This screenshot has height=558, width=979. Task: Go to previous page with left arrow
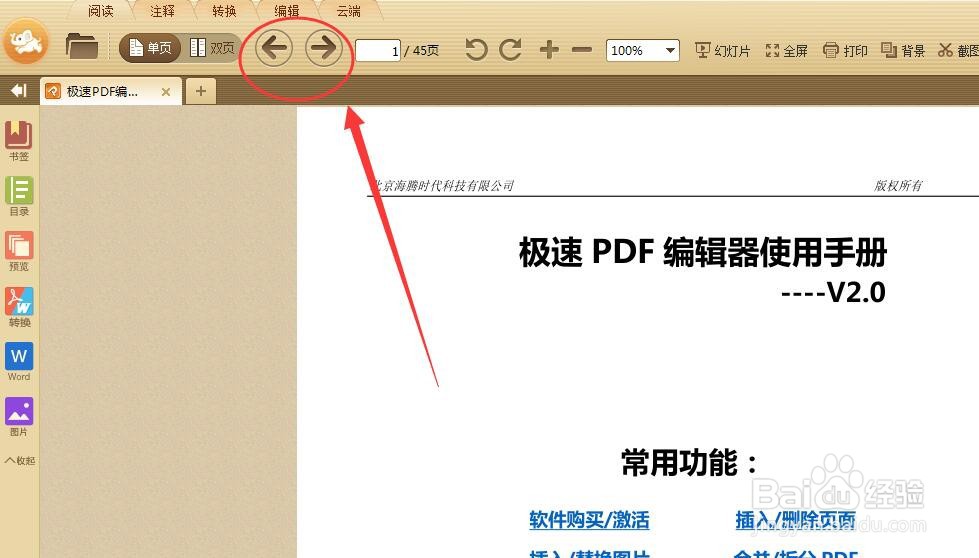point(274,48)
